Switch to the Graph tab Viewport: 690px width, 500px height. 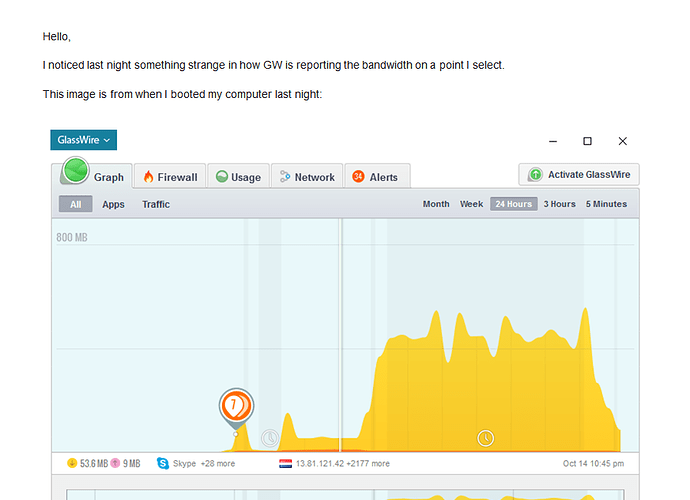93,177
